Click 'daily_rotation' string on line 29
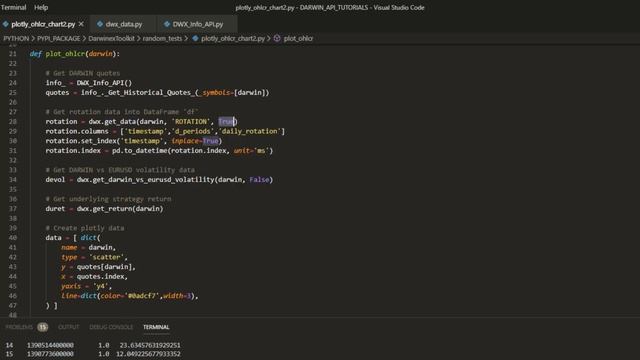 pos(250,131)
